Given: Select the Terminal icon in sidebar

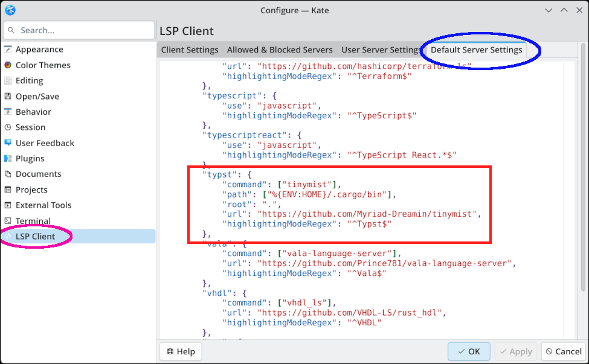Looking at the screenshot, I should 8,221.
